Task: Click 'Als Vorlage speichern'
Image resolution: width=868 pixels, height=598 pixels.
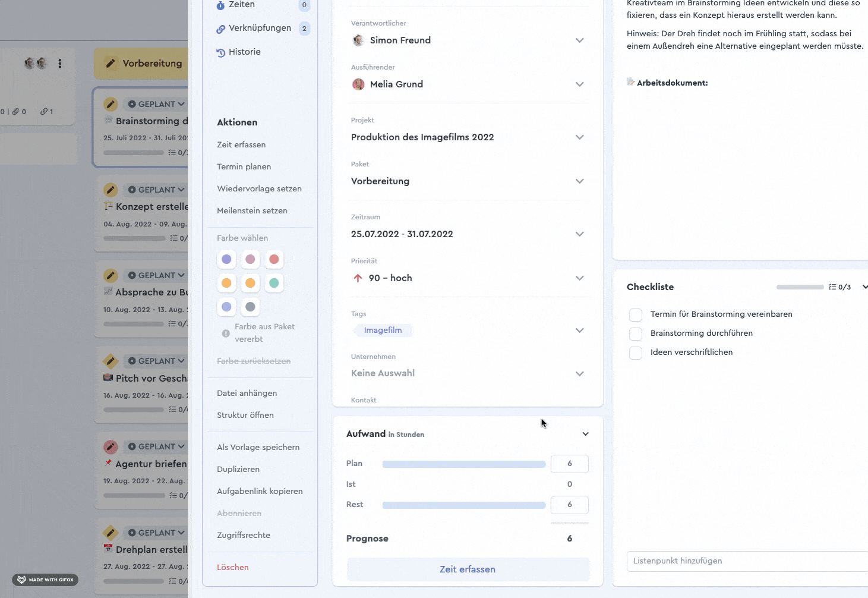Action: 258,447
